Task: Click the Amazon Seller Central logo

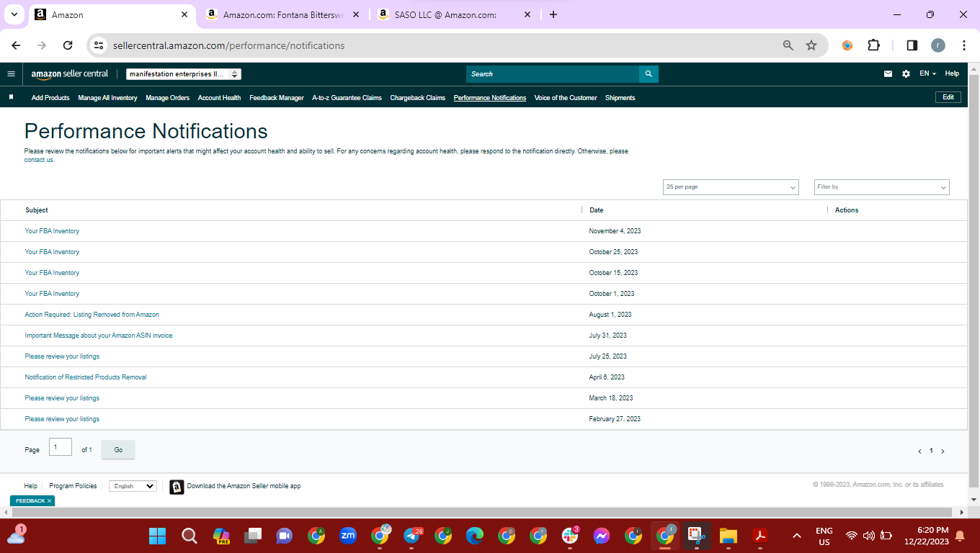Action: pyautogui.click(x=70, y=73)
